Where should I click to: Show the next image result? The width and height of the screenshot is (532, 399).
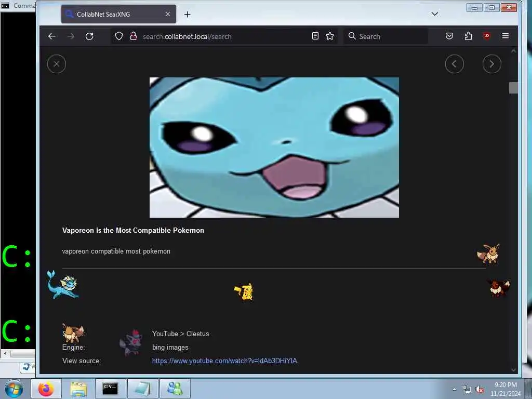pyautogui.click(x=491, y=64)
